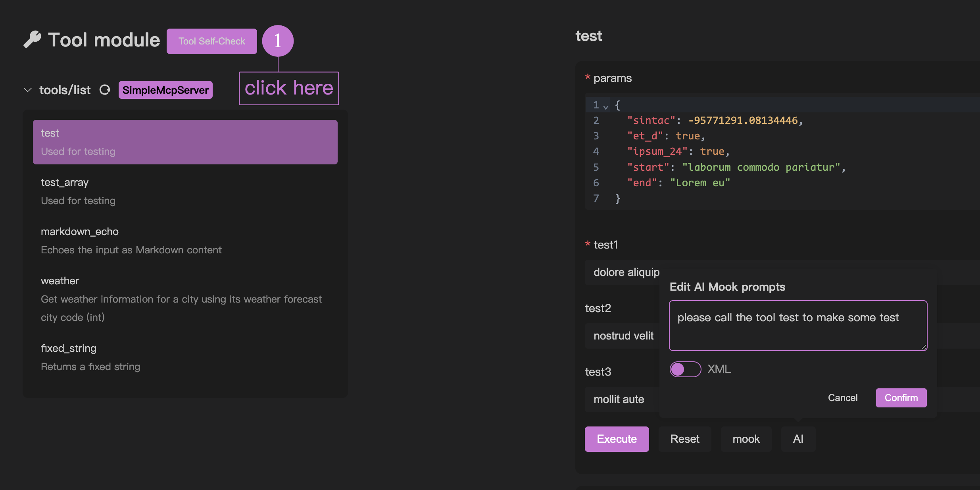This screenshot has height=490, width=980.
Task: Click inside the AI Mook prompt textarea
Action: point(797,326)
